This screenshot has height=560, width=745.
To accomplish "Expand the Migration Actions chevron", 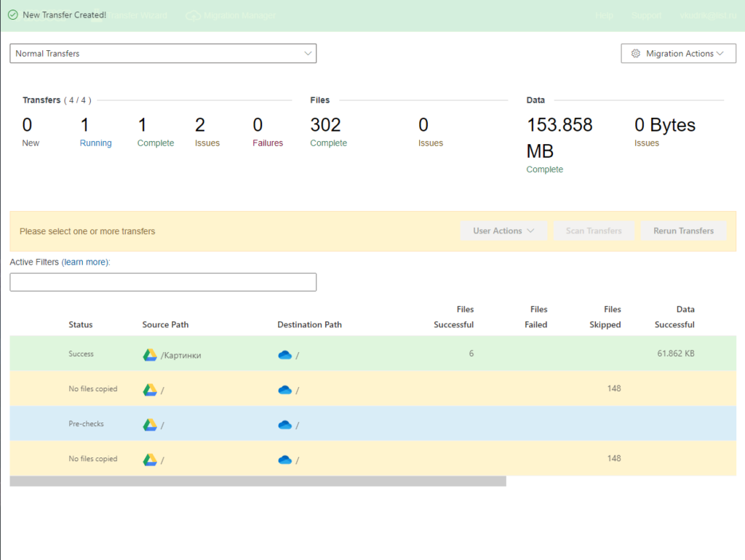I will click(720, 54).
